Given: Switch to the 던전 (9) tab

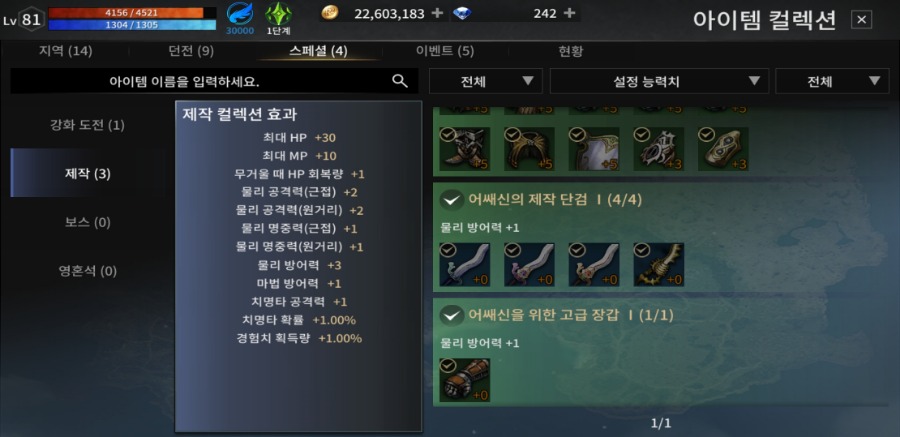Looking at the screenshot, I should [191, 51].
